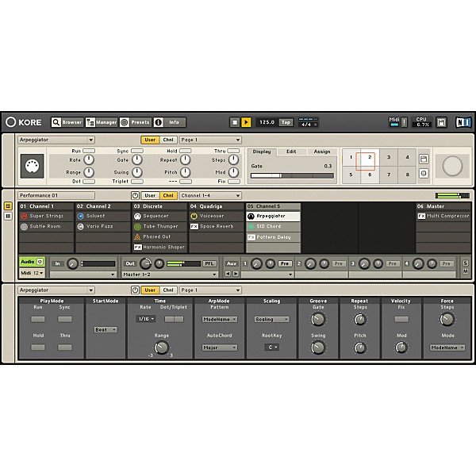Open the StartMode Beat dropdown
476x476 pixels.
[x=106, y=330]
